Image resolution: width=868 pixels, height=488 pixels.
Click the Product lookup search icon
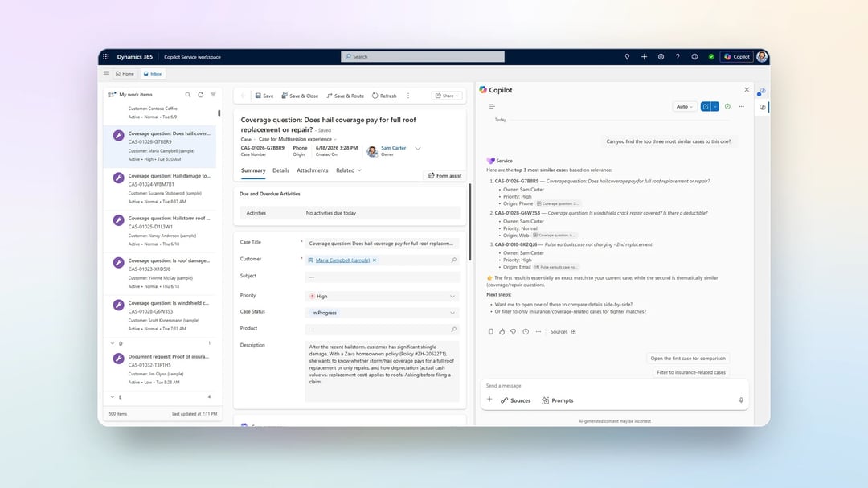(x=453, y=329)
